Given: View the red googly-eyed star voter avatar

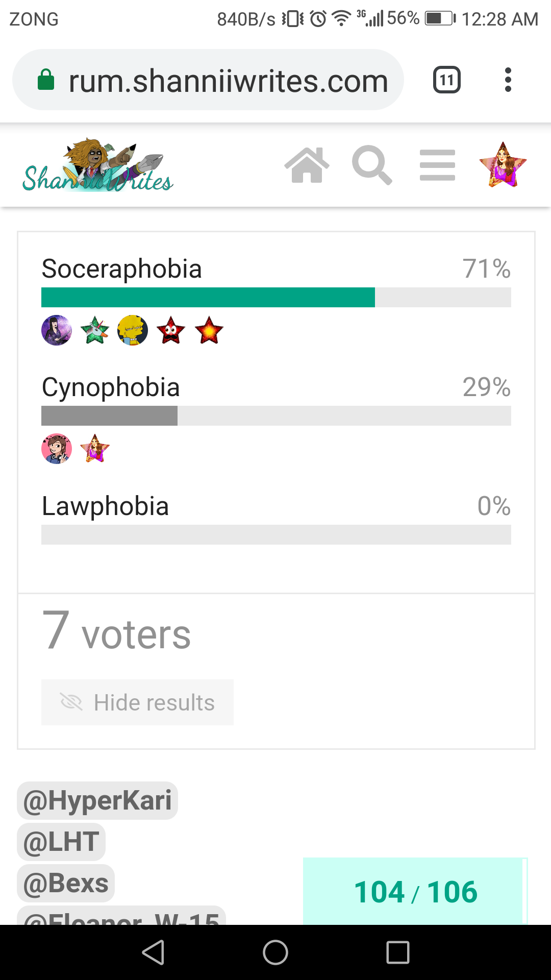Looking at the screenshot, I should pos(171,330).
